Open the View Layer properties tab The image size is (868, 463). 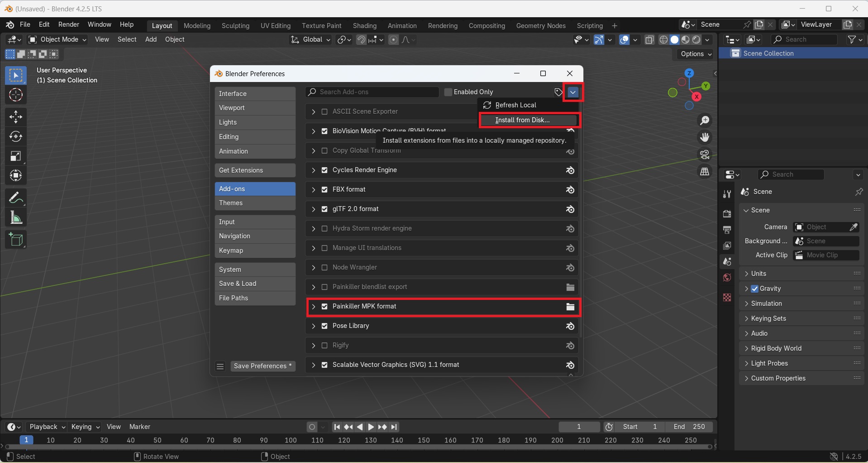point(727,246)
